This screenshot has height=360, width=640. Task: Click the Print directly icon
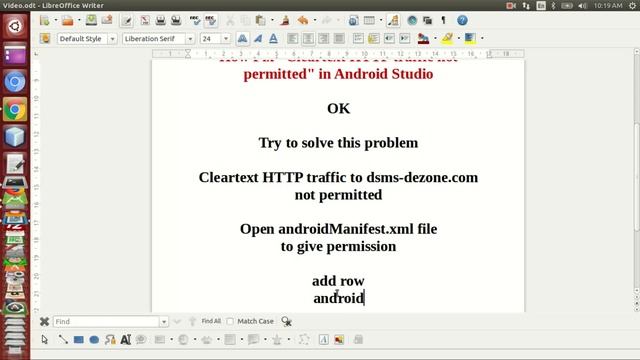click(160, 20)
